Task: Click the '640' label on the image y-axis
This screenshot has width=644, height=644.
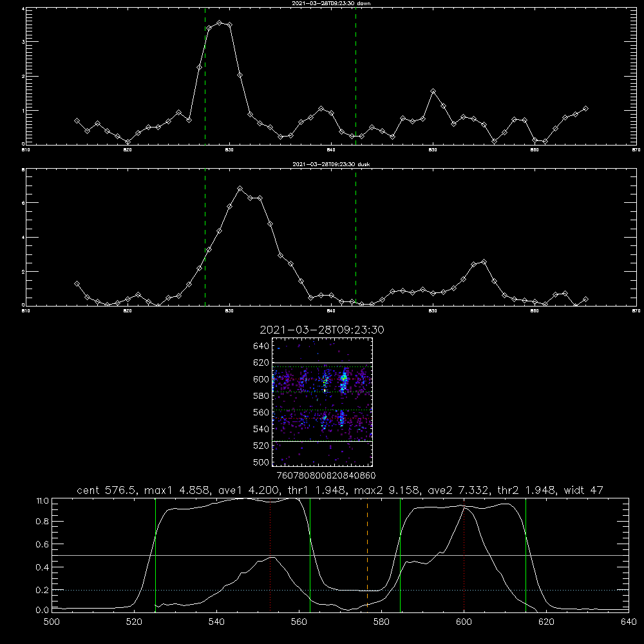Action: pyautogui.click(x=261, y=346)
